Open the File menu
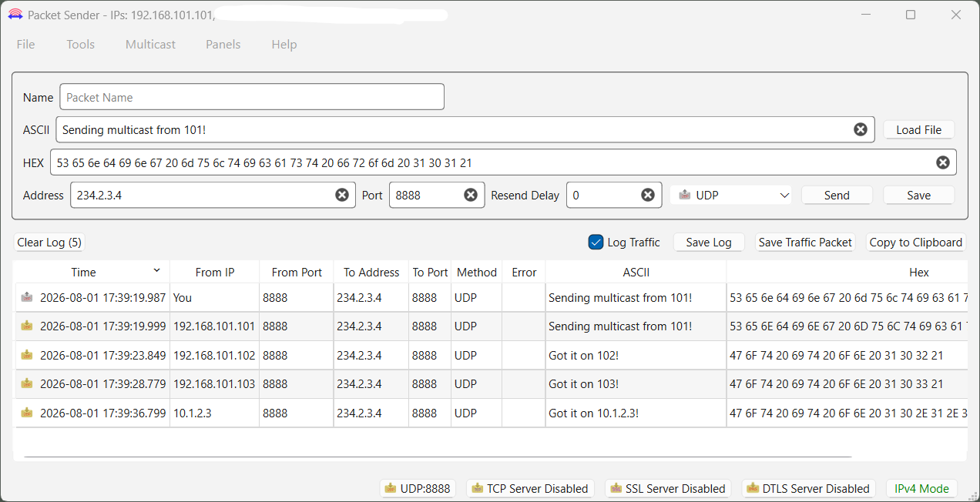 tap(26, 44)
